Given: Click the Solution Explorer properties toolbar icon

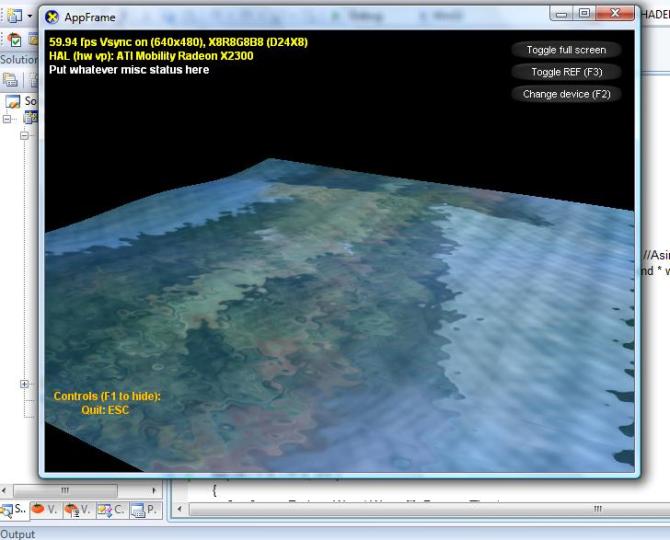Looking at the screenshot, I should pyautogui.click(x=10, y=79).
